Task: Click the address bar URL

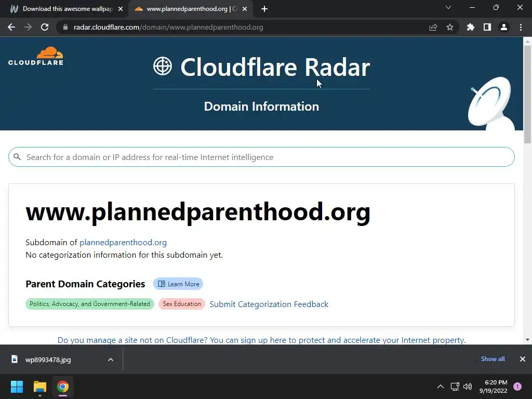Action: pyautogui.click(x=168, y=27)
